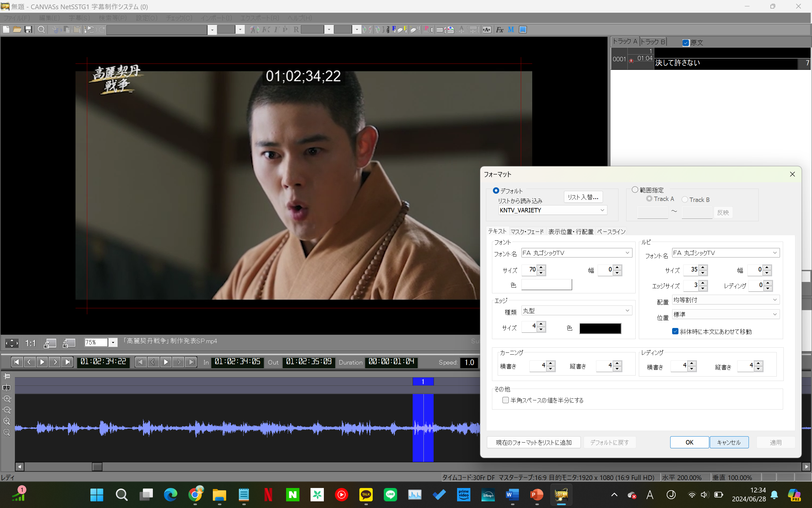Click the Save floppy disk icon
Image resolution: width=812 pixels, height=508 pixels.
pyautogui.click(x=28, y=30)
